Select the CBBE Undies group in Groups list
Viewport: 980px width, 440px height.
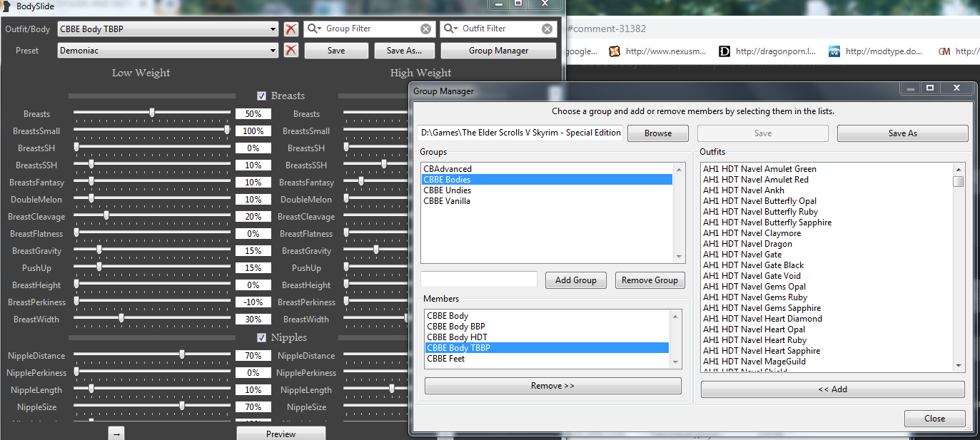point(447,190)
